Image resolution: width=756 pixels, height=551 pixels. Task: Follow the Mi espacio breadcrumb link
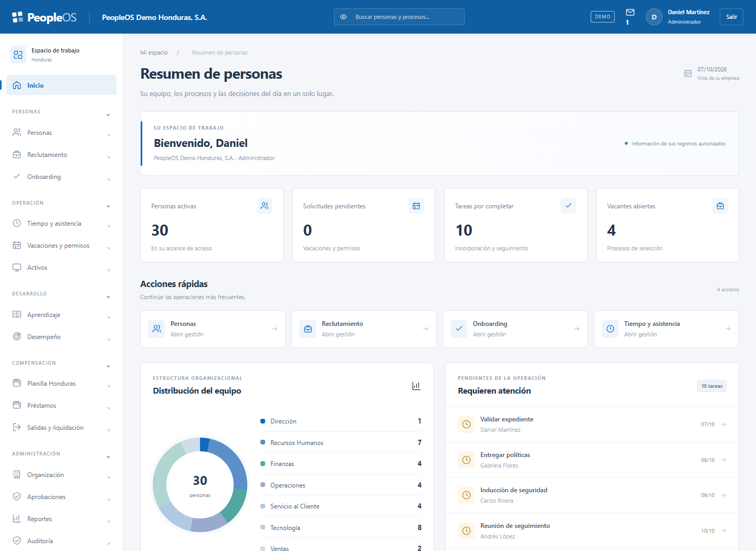pyautogui.click(x=154, y=52)
